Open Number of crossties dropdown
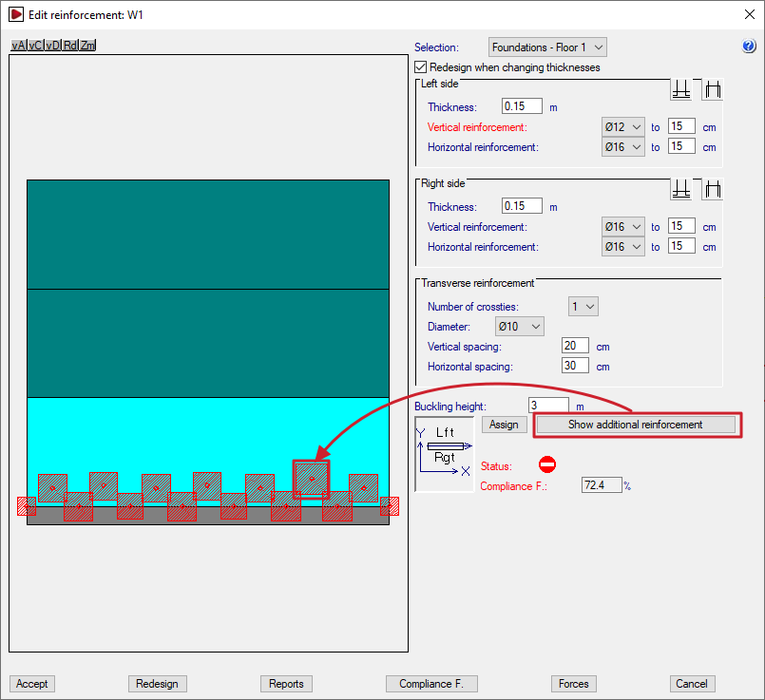The height and width of the screenshot is (700, 765). tap(583, 307)
